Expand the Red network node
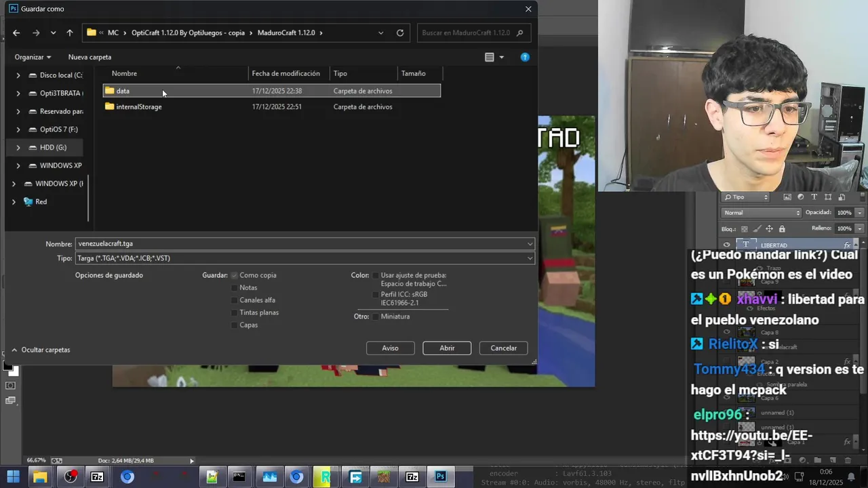This screenshot has width=868, height=488. [14, 201]
